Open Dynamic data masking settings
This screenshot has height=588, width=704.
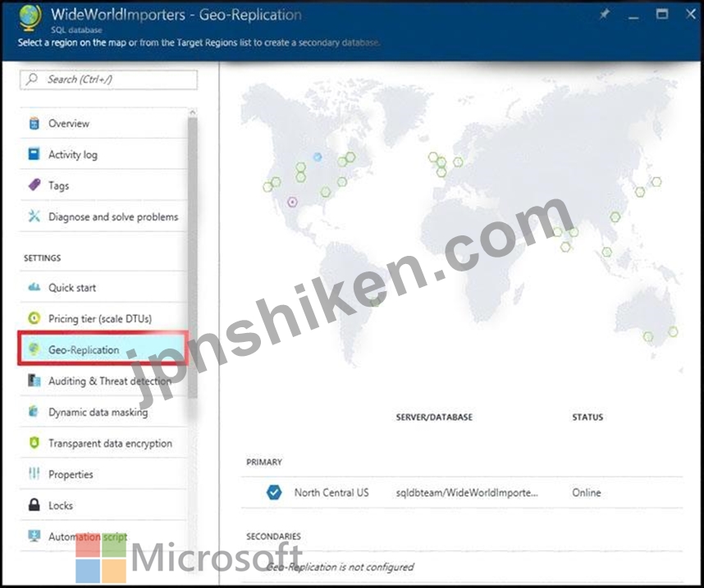103,412
